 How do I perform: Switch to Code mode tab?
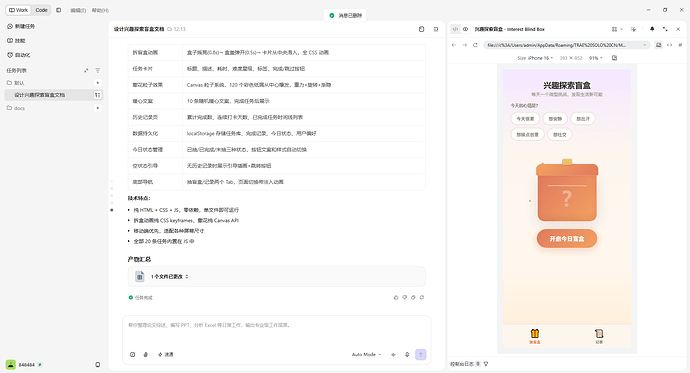41,10
